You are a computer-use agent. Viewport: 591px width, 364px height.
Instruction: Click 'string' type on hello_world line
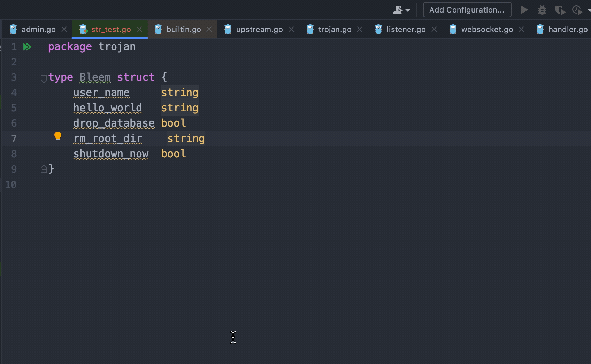point(180,108)
